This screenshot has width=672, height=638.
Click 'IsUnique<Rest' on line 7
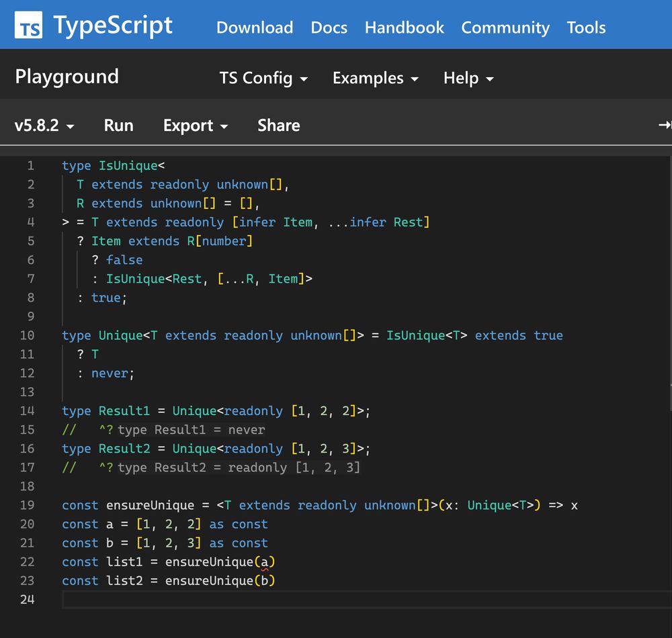pyautogui.click(x=153, y=279)
